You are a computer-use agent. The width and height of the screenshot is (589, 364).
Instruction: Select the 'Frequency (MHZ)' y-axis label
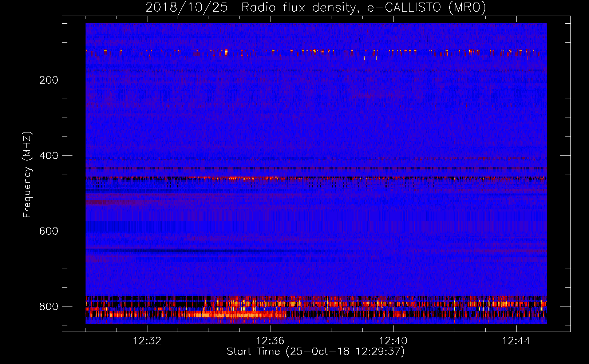pos(27,174)
